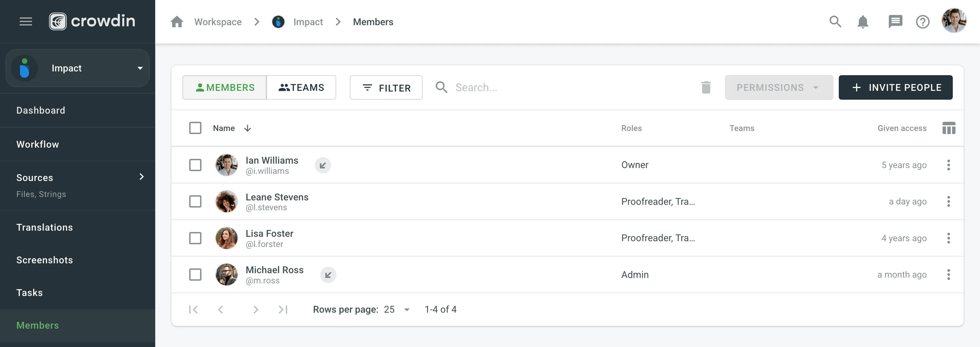
Task: Switch to the Teams tab
Action: 302,87
